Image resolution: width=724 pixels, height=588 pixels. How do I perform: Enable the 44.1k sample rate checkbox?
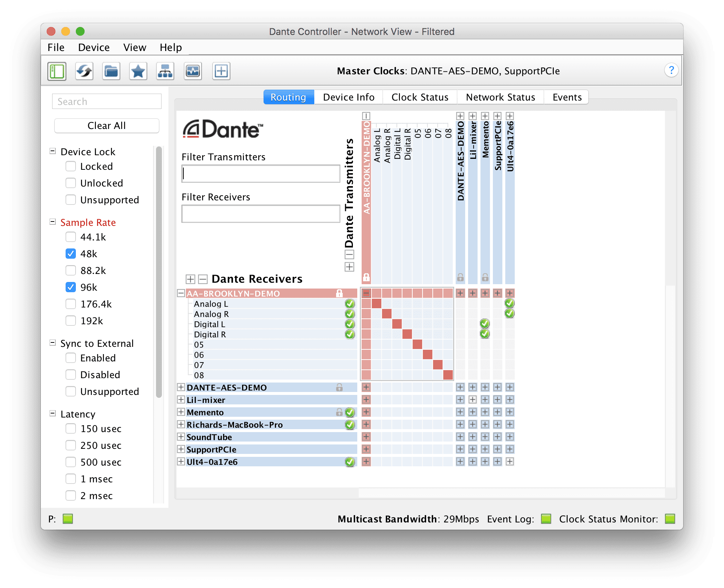(x=71, y=237)
